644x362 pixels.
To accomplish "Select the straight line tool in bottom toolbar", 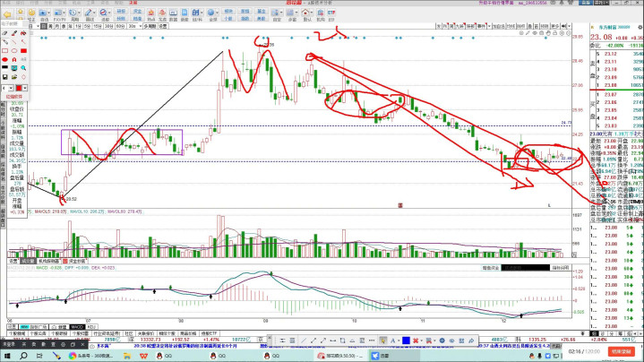I will pyautogui.click(x=304, y=340).
